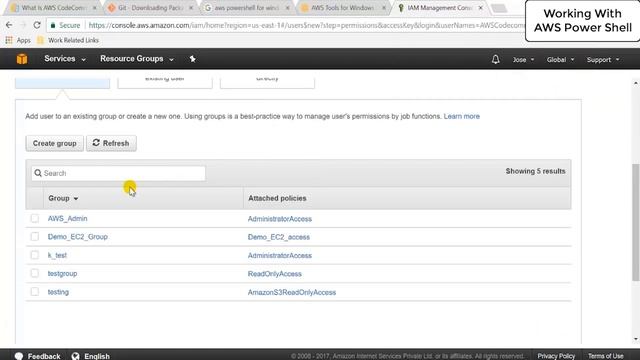This screenshot has height=360, width=640.
Task: Reload the page with the refresh icon
Action: [37, 25]
